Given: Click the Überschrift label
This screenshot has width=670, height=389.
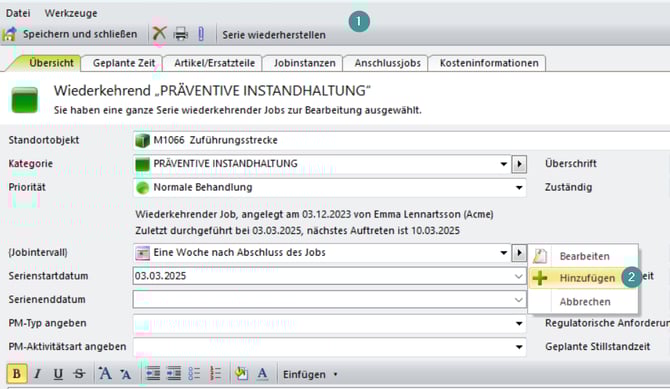Looking at the screenshot, I should [570, 164].
